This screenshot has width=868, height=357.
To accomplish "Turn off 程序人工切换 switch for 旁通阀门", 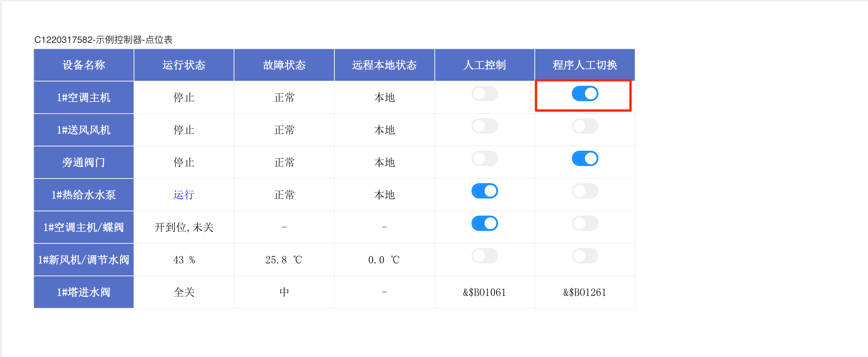I will coord(585,158).
